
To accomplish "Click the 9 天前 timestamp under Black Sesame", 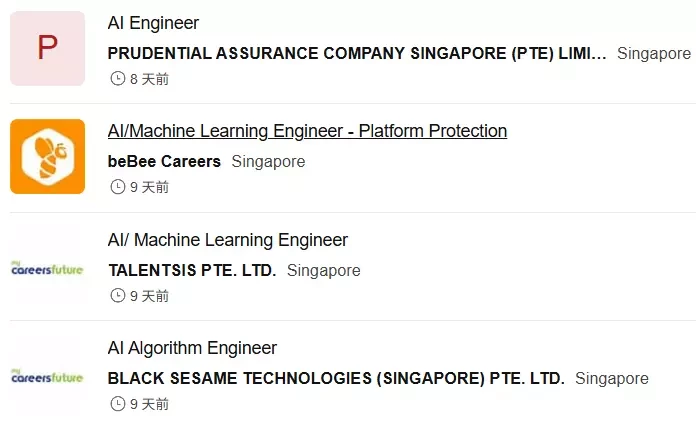I will [x=149, y=404].
